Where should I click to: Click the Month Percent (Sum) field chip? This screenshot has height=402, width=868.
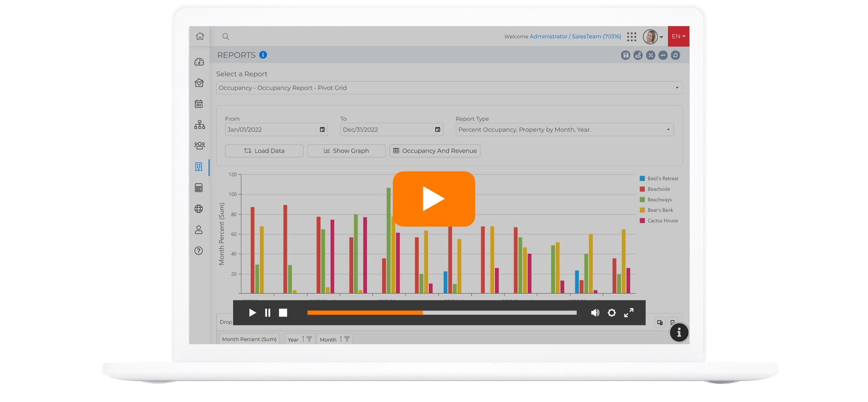coord(249,339)
